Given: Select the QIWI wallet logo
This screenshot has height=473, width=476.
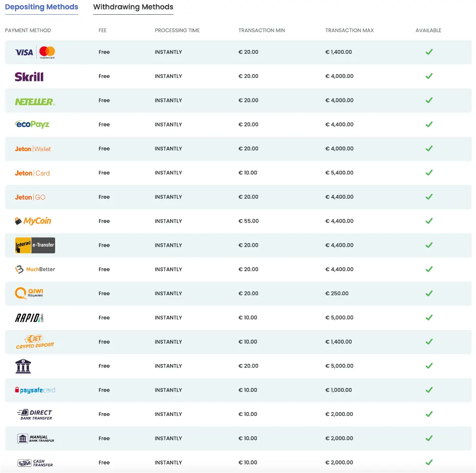Looking at the screenshot, I should pos(29,293).
